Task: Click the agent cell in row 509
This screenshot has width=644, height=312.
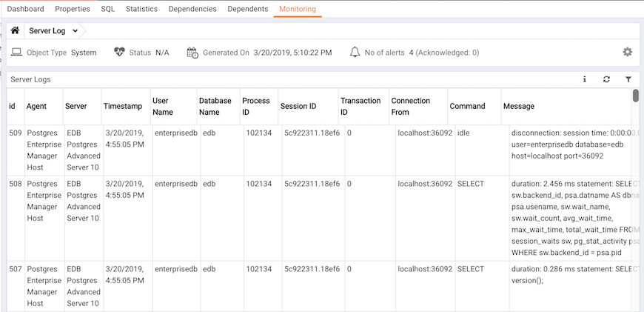Action: coord(44,150)
